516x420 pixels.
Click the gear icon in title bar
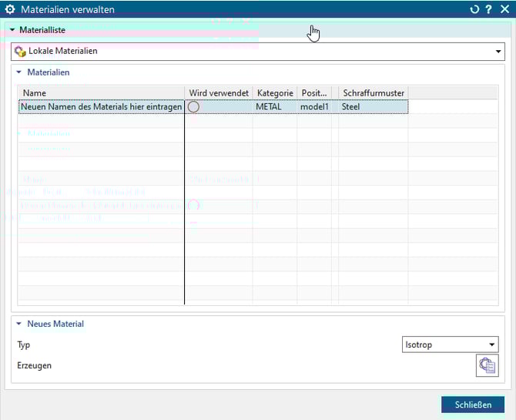pyautogui.click(x=10, y=9)
